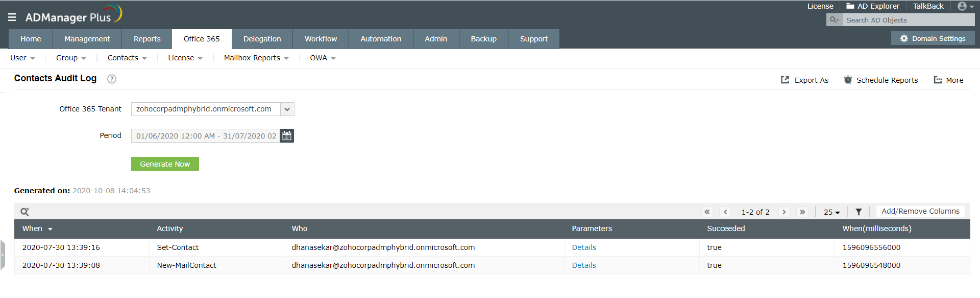This screenshot has height=298, width=980.
Task: Open the filter funnel icon
Action: [859, 212]
